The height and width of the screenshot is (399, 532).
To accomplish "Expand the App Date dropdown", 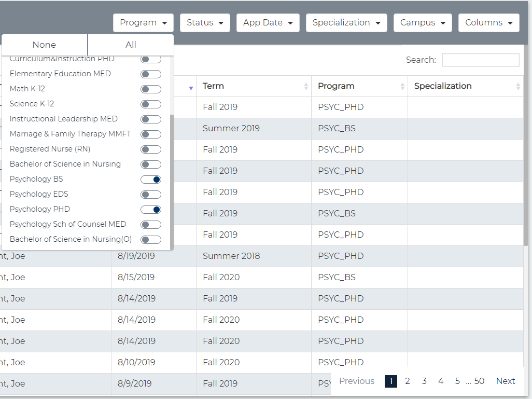I will coord(268,23).
